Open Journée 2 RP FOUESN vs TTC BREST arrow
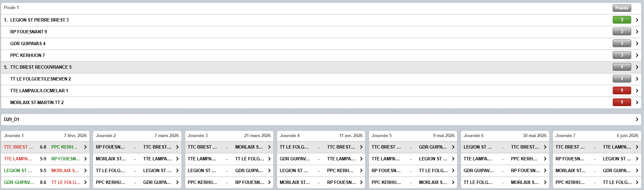Screen dimensions: 644x190 click(177, 147)
